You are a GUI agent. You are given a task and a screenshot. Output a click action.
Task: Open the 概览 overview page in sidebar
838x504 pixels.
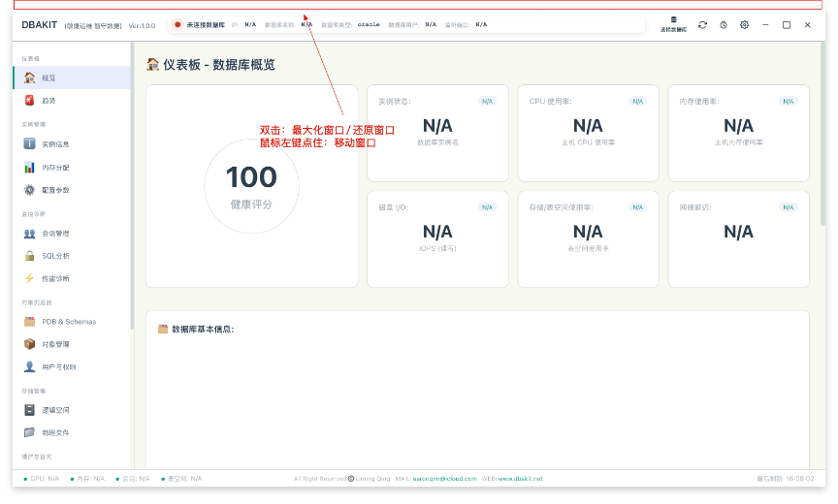72,78
